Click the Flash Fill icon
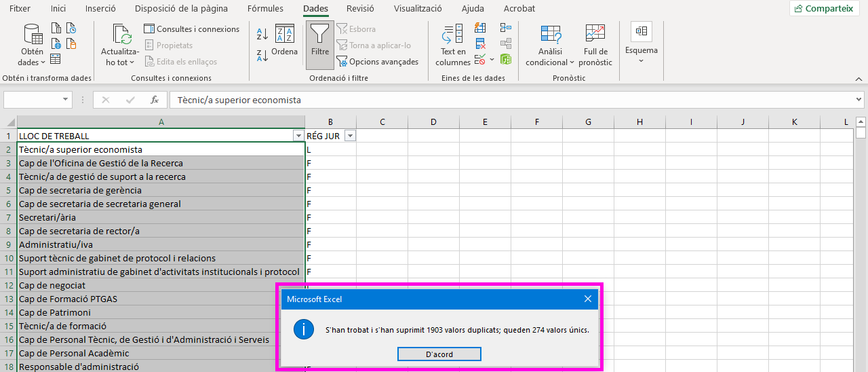This screenshot has height=372, width=868. (x=480, y=28)
